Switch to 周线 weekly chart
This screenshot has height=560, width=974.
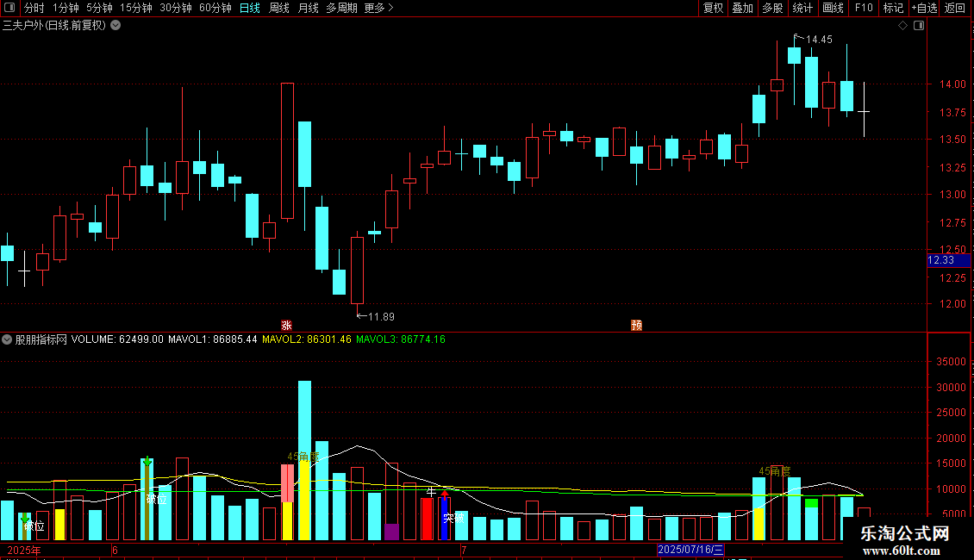click(x=279, y=8)
